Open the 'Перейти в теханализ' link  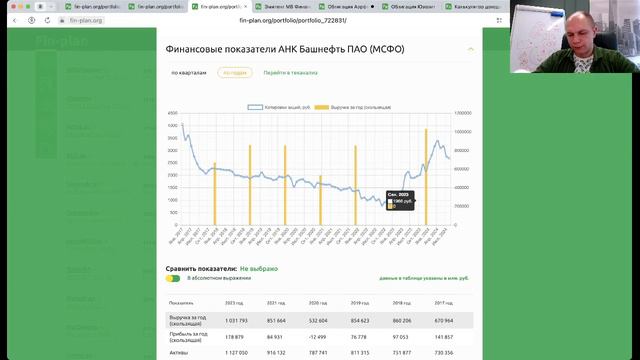pyautogui.click(x=290, y=73)
